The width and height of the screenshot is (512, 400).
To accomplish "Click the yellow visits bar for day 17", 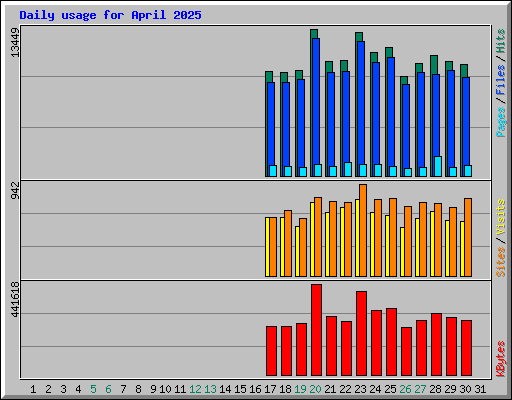I will (268, 247).
